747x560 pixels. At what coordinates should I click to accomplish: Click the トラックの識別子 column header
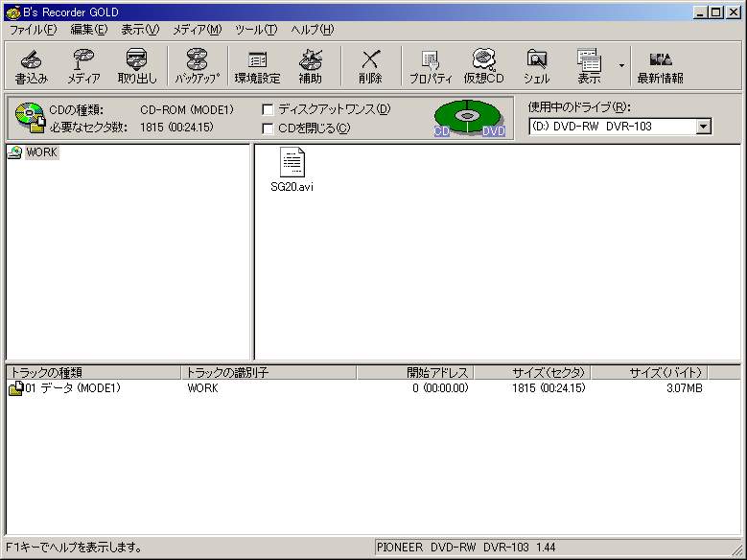pos(268,373)
